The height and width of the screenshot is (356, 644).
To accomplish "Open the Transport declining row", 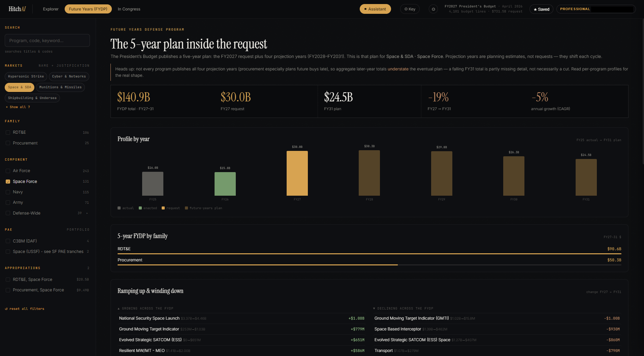I will pos(497,351).
